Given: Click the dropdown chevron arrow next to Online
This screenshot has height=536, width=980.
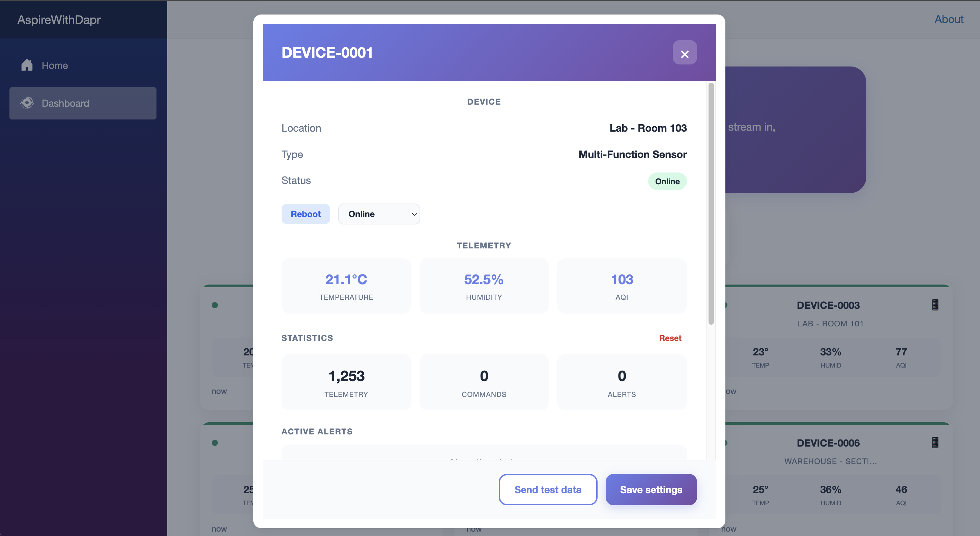Looking at the screenshot, I should coord(414,214).
